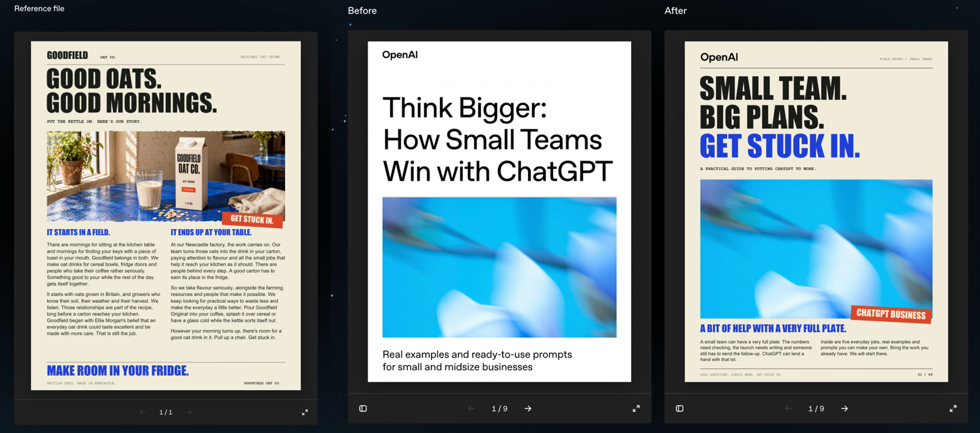Click the "SMALL TEAM. BIG PLANS." headline
This screenshot has height=433, width=980.
(x=773, y=102)
